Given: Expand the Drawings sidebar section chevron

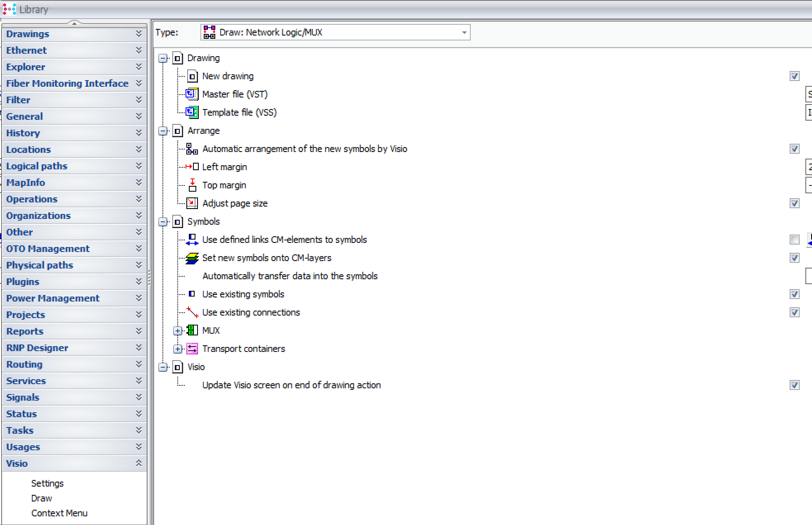Looking at the screenshot, I should (139, 33).
